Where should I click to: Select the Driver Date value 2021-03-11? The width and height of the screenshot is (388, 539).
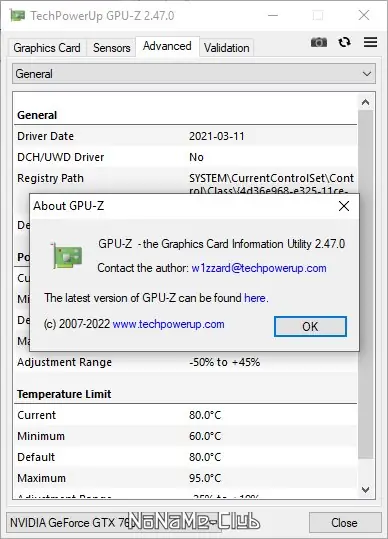[217, 136]
